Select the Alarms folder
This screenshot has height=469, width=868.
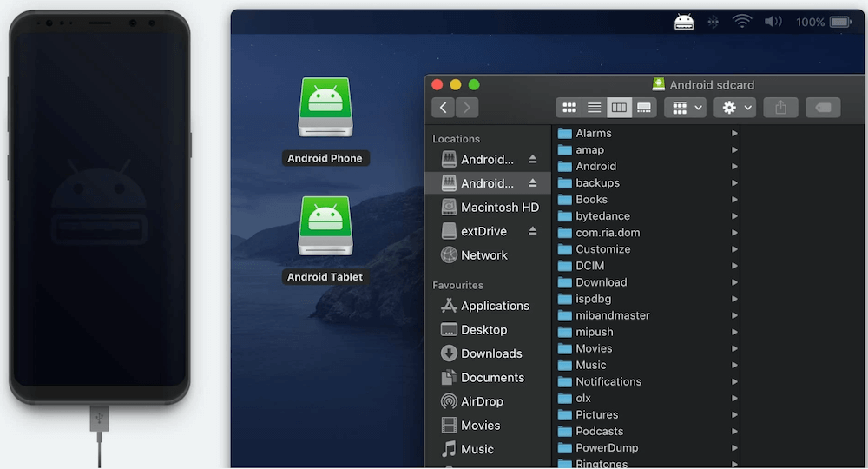(647, 134)
